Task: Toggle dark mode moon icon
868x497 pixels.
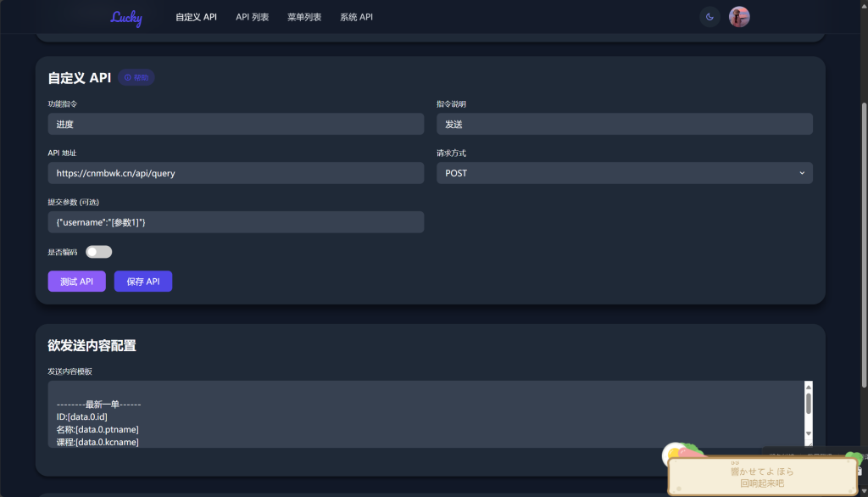Action: (709, 17)
